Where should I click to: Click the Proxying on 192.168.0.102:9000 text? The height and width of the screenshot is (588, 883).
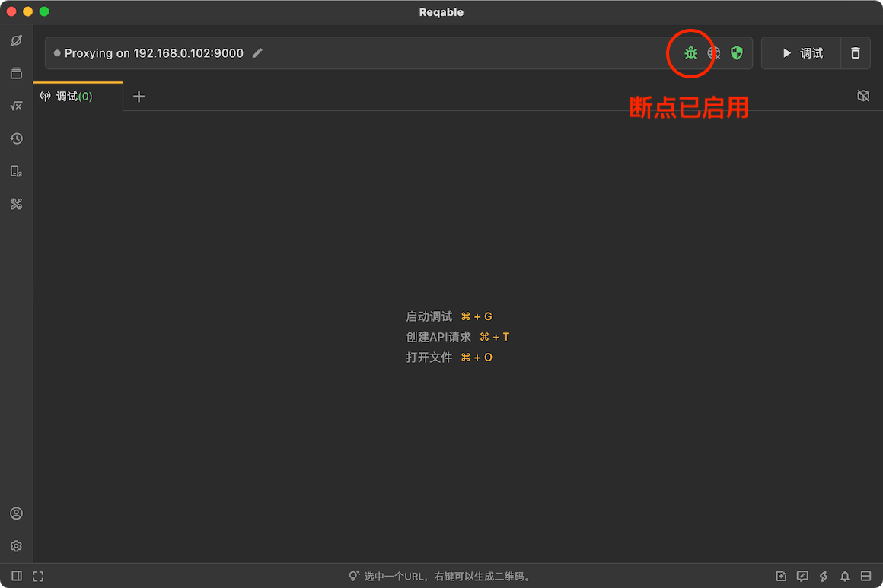pyautogui.click(x=154, y=53)
